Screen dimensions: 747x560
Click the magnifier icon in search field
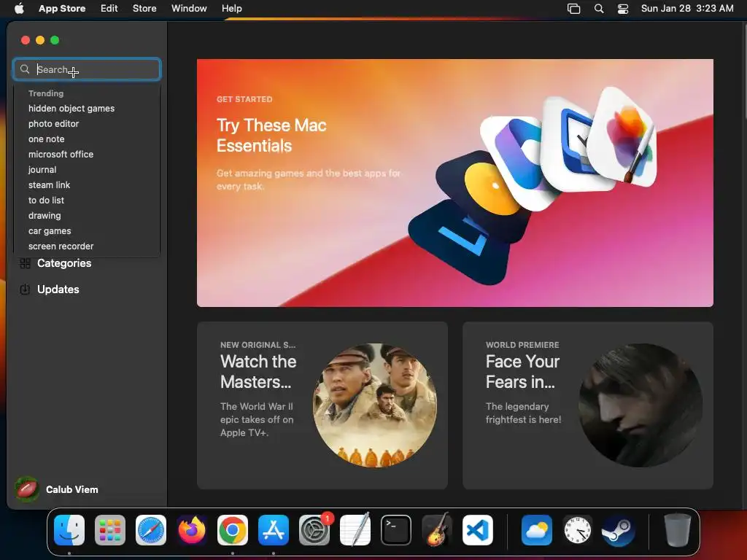point(25,69)
